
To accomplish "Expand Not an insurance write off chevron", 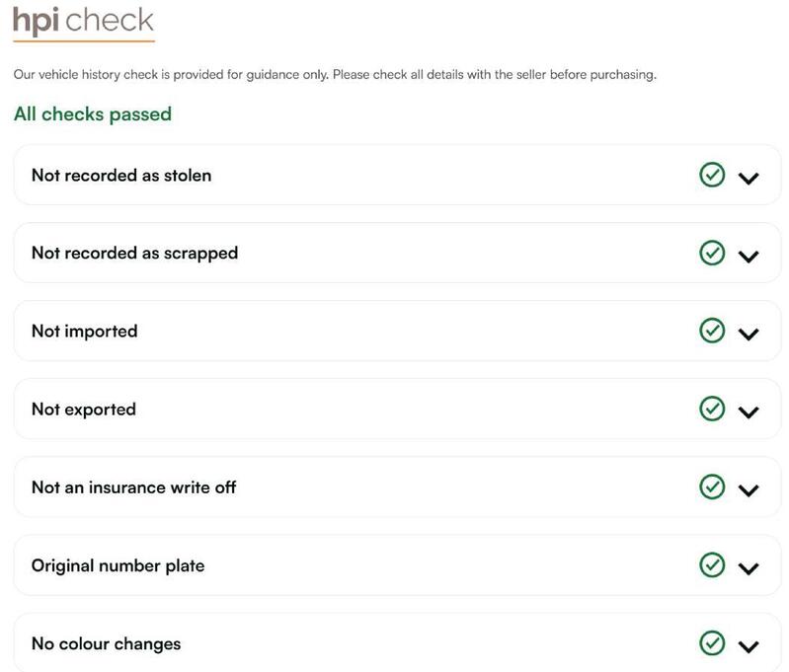I will (x=749, y=490).
